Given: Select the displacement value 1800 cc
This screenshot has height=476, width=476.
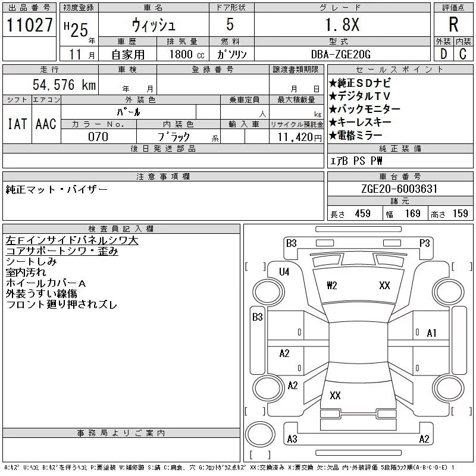Looking at the screenshot, I should (x=187, y=54).
